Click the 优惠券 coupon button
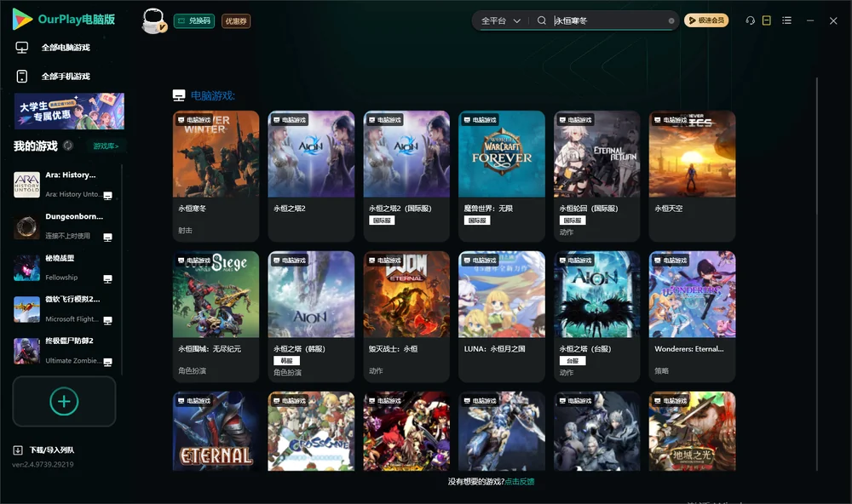Image resolution: width=852 pixels, height=504 pixels. (236, 21)
